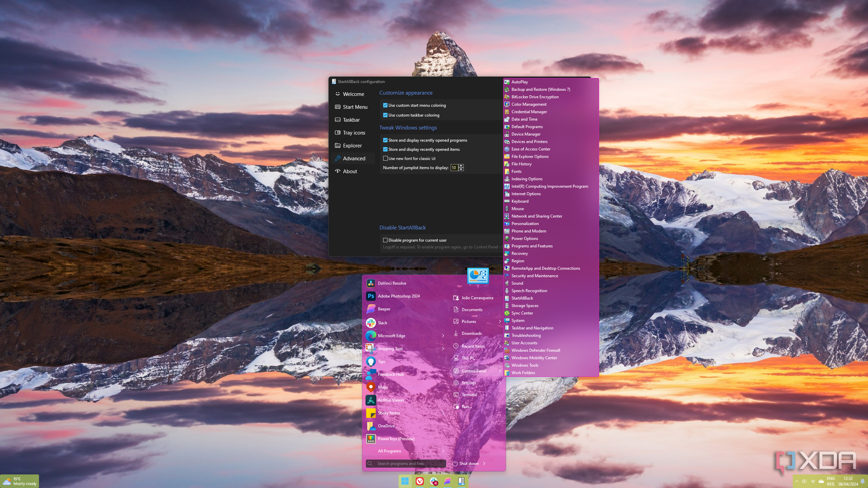Open the Vivaldi browser taskbar icon
The image size is (868, 488).
point(419,481)
